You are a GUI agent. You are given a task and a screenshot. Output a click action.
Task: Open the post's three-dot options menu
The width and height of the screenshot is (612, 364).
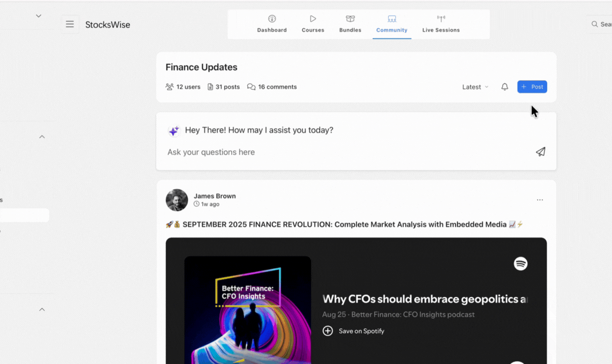coord(540,200)
